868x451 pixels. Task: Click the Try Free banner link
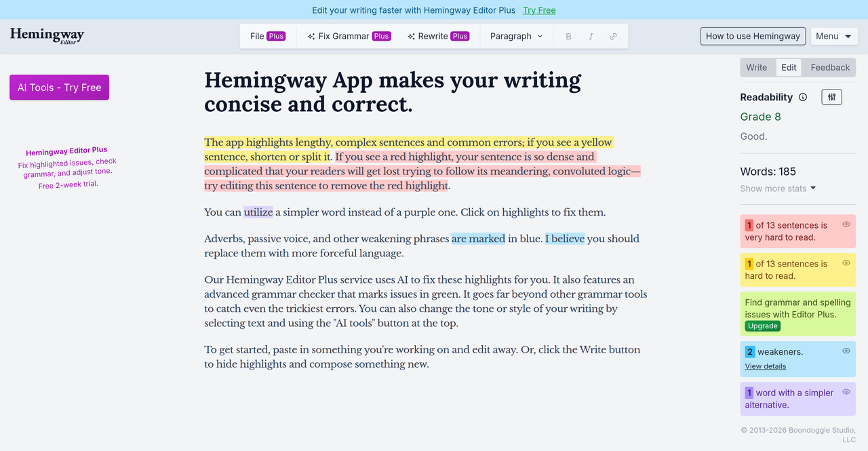[539, 10]
